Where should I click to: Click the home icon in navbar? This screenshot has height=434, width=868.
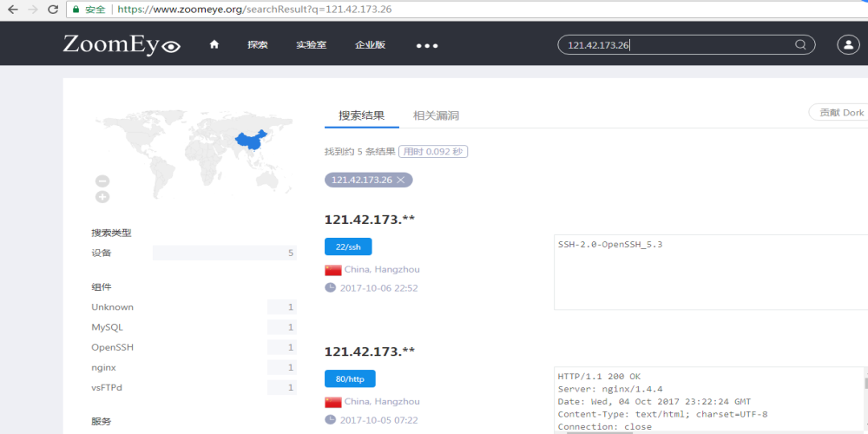pyautogui.click(x=214, y=45)
